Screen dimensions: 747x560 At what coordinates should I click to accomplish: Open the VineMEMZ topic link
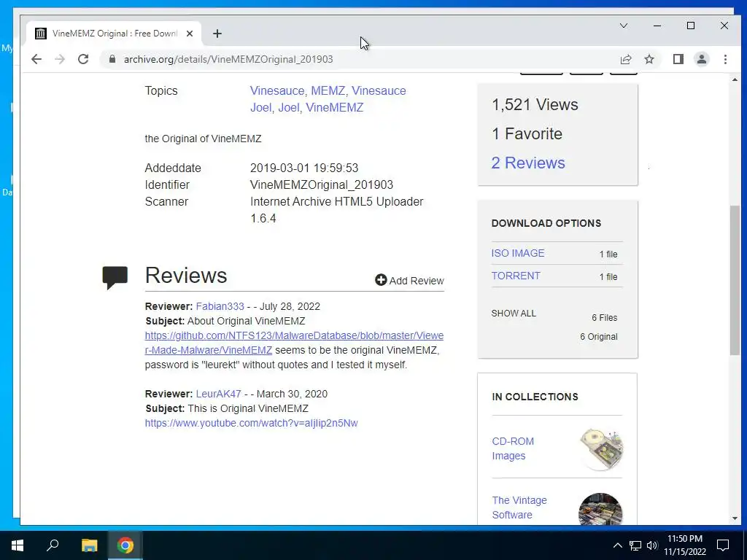tap(334, 108)
